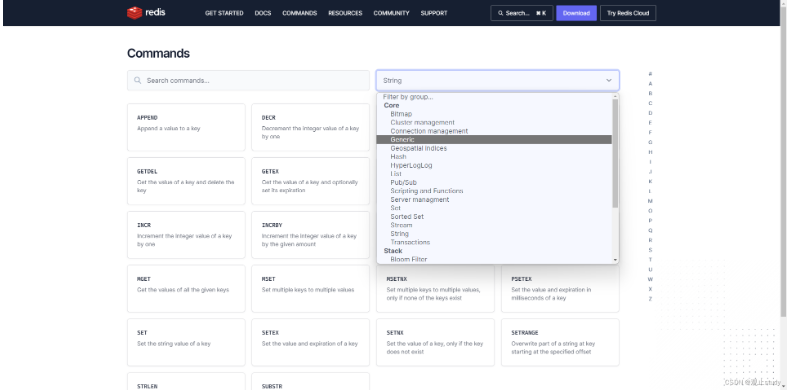Open the STRLEN command card
This screenshot has height=390, width=792.
pos(186,381)
